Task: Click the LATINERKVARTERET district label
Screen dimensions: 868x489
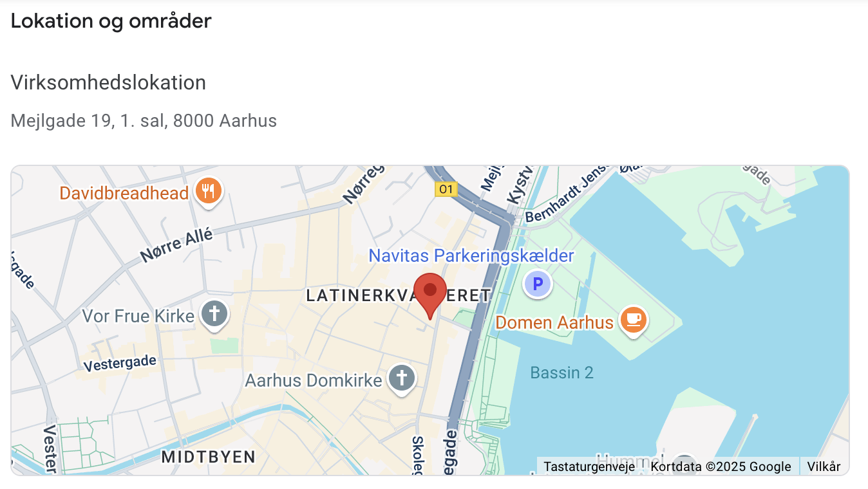Action: click(399, 296)
